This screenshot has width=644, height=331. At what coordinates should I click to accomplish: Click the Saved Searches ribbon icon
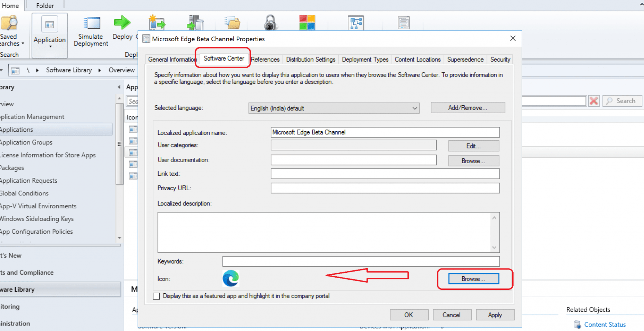pyautogui.click(x=9, y=23)
